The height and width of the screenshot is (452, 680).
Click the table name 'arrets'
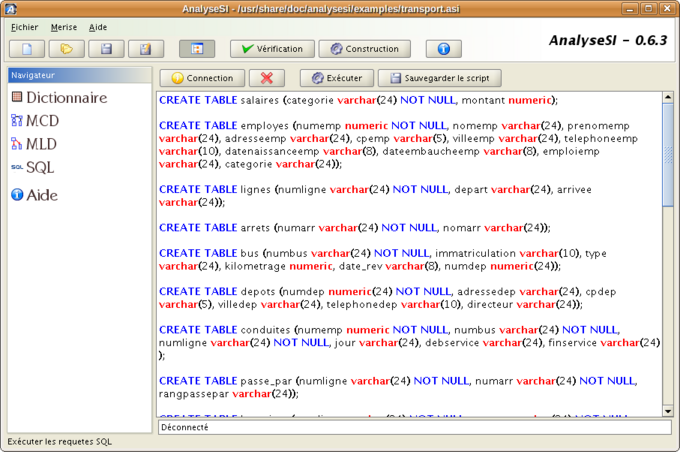[x=255, y=228]
